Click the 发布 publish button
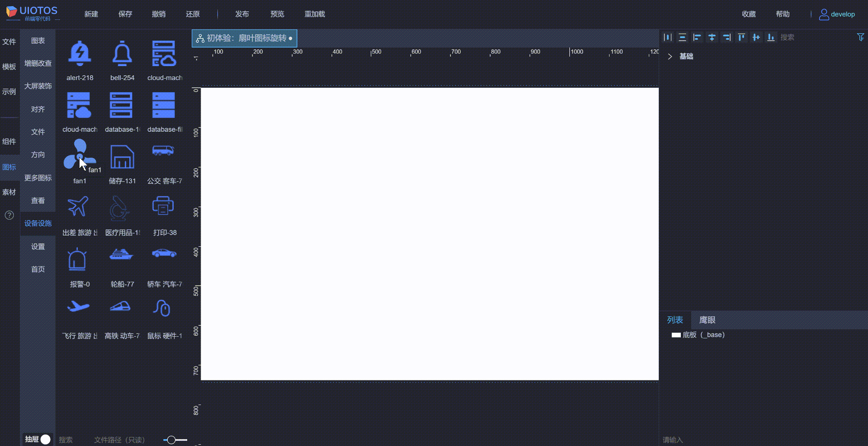Screen dimensions: 868x446 [242, 14]
